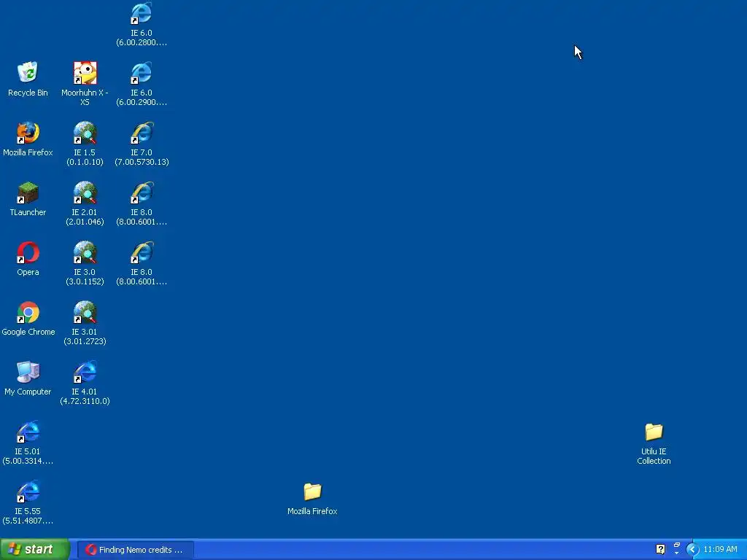The image size is (747, 560).
Task: Select the Utilu IE Collection folder
Action: pos(654,443)
